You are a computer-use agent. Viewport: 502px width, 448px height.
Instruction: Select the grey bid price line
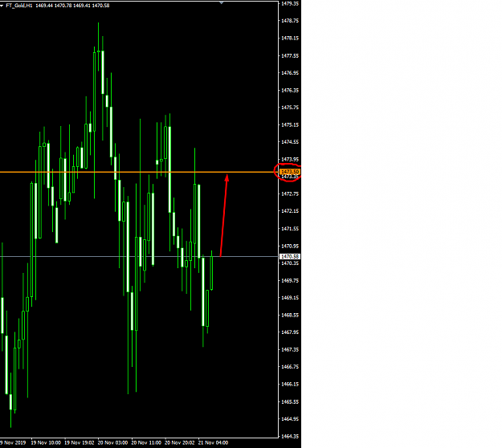pyautogui.click(x=139, y=257)
